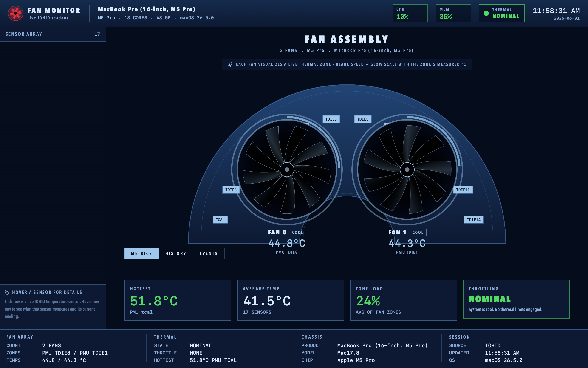Click the Fan 0 temperature 44.8°C

click(x=287, y=243)
